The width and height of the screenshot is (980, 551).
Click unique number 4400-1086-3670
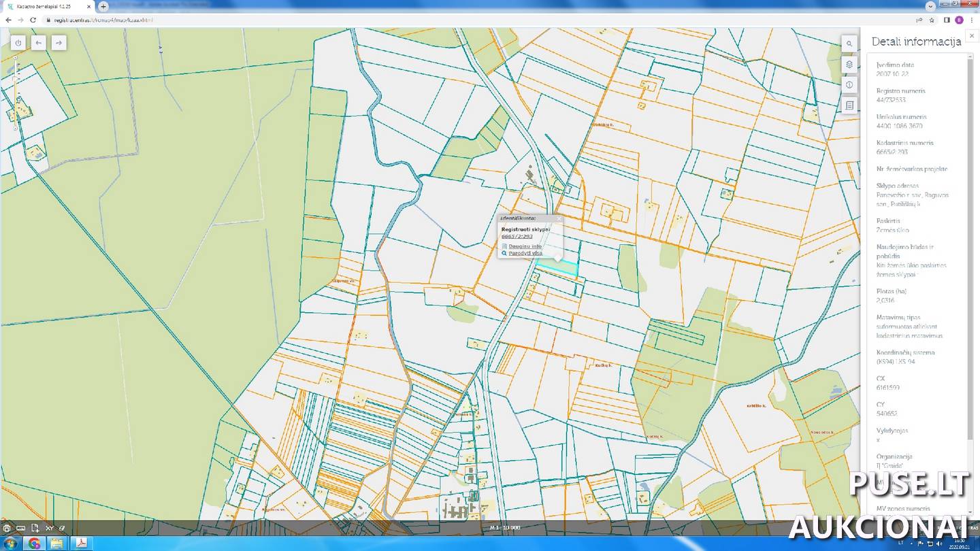pos(900,126)
